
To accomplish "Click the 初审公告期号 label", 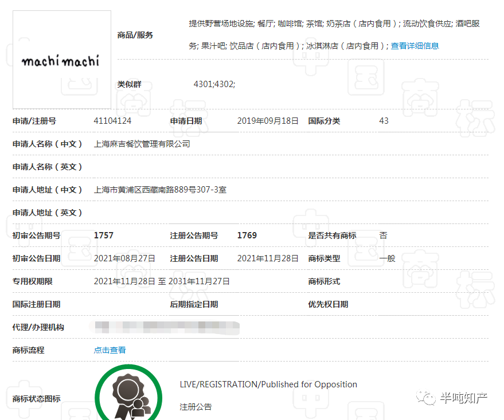I will tap(36, 235).
